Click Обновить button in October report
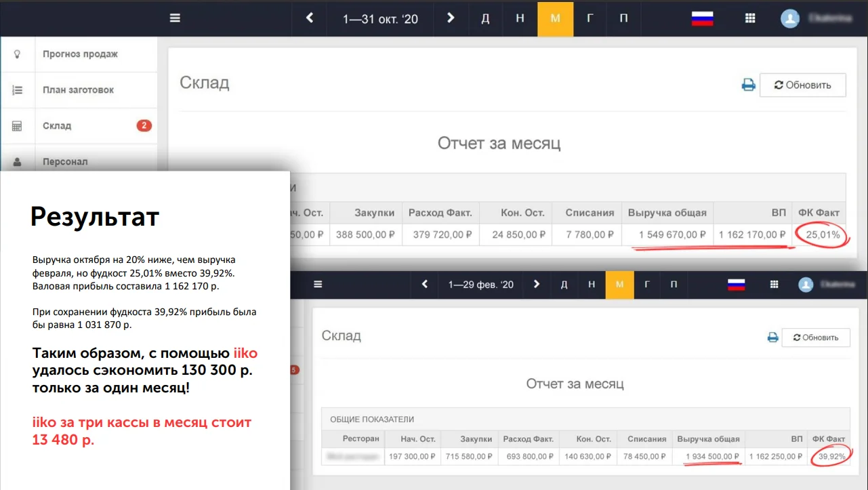Viewport: 868px width, 490px height. [x=803, y=85]
